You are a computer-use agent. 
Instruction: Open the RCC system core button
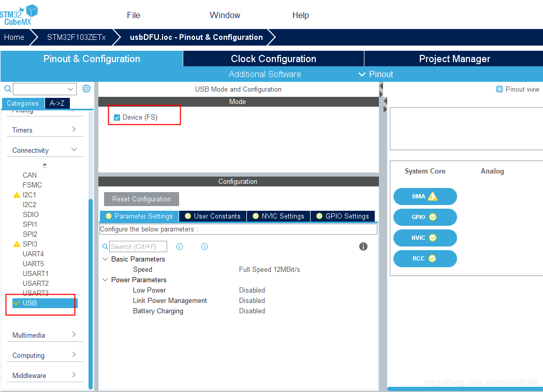point(425,259)
